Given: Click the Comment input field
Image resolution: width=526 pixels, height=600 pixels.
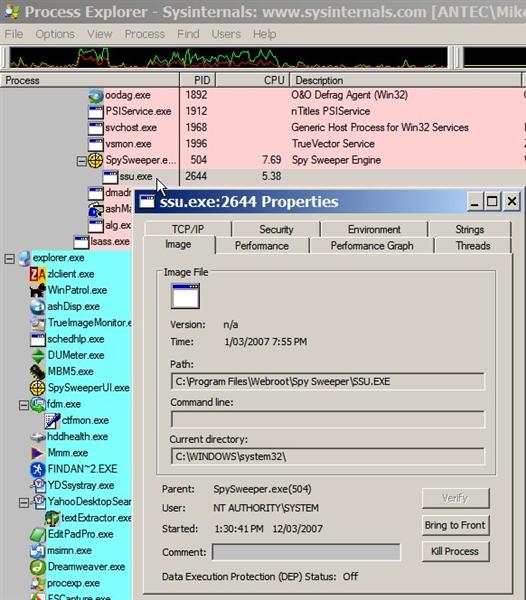Looking at the screenshot, I should [306, 552].
